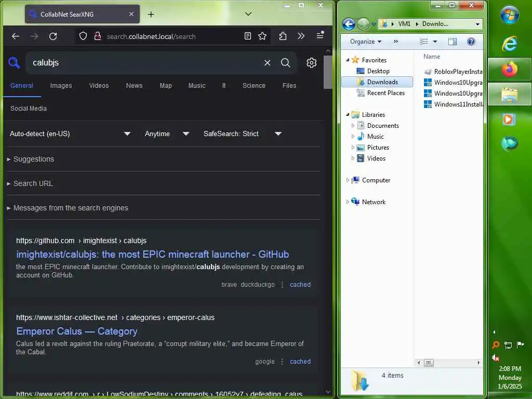
Task: Open a new browser tab
Action: pos(151,14)
